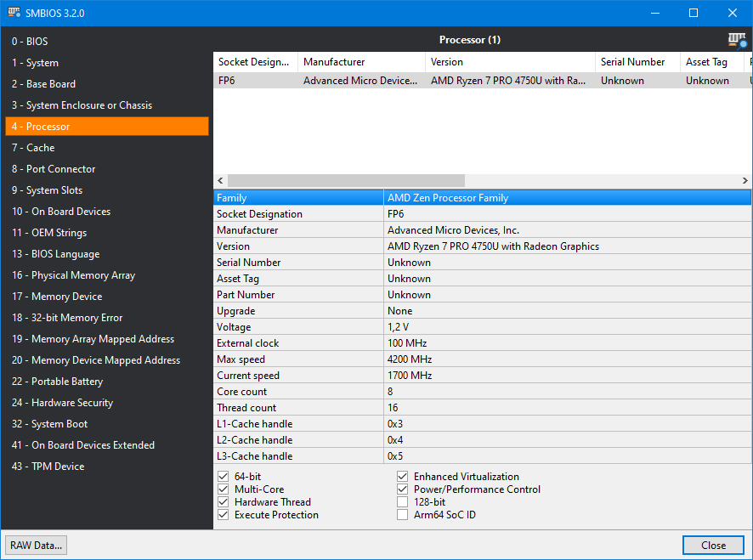Toggle the Hardware Thread checkbox

click(x=224, y=502)
